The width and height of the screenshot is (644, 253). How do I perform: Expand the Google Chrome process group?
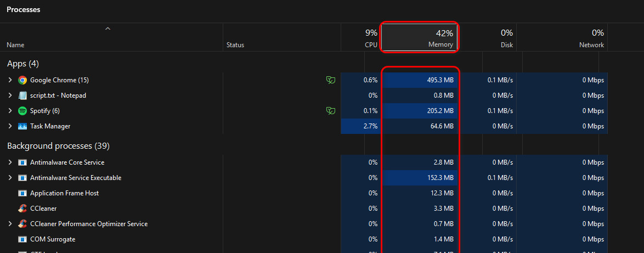click(x=10, y=80)
